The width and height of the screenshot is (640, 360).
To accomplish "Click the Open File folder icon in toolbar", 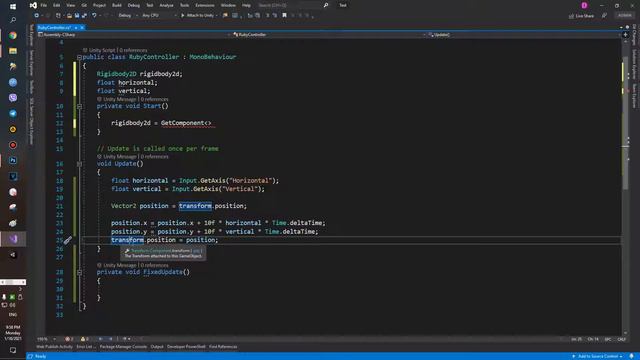I will pyautogui.click(x=69, y=16).
